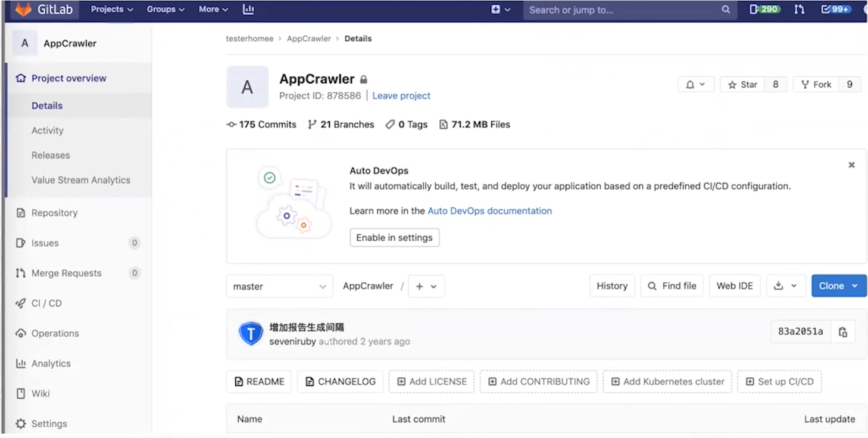Open the Web IDE
The image size is (868, 438).
click(x=735, y=286)
